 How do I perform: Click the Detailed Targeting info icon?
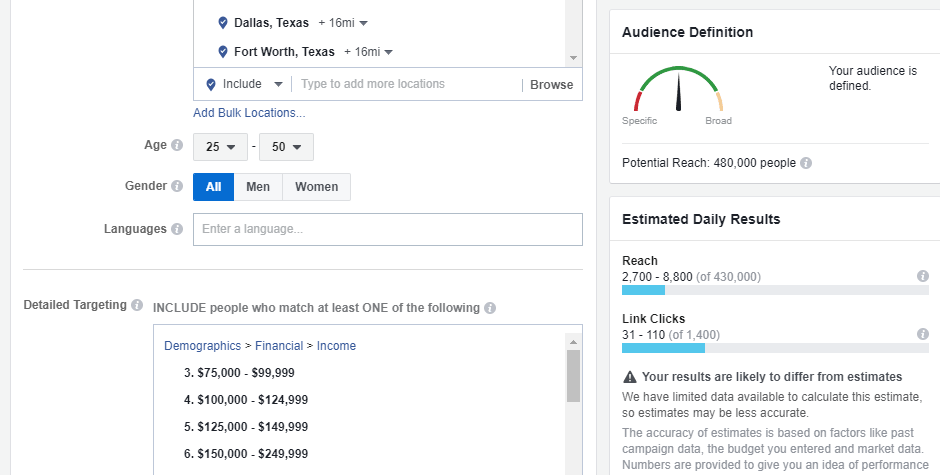[137, 305]
